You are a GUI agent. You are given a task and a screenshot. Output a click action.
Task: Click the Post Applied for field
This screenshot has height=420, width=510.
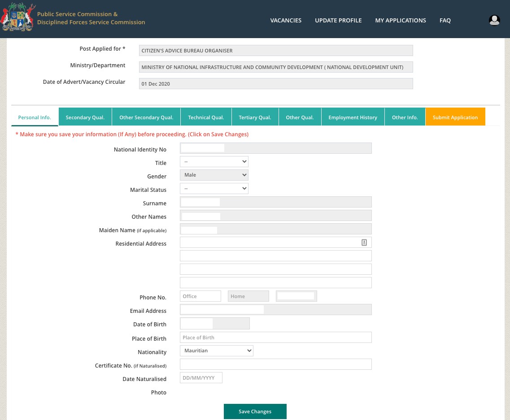pos(276,50)
